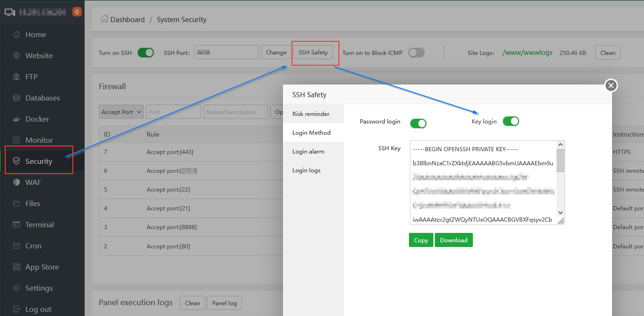Copy the SSH private key

421,240
